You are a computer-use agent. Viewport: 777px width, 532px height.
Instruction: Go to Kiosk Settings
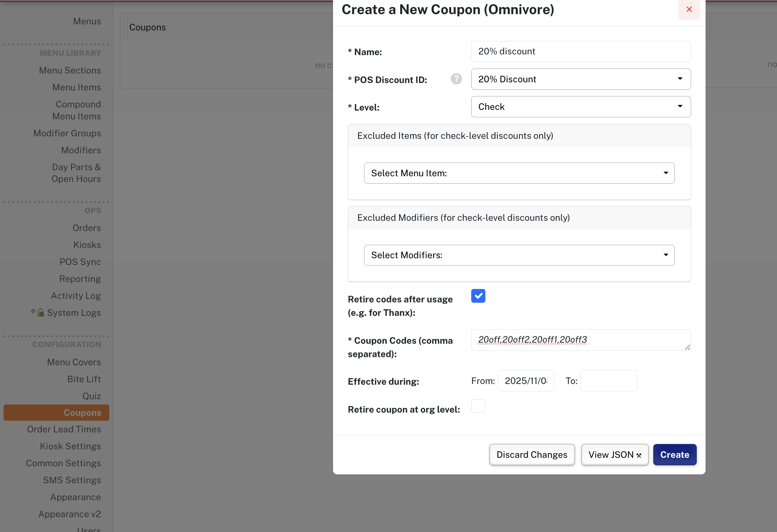[x=70, y=446]
